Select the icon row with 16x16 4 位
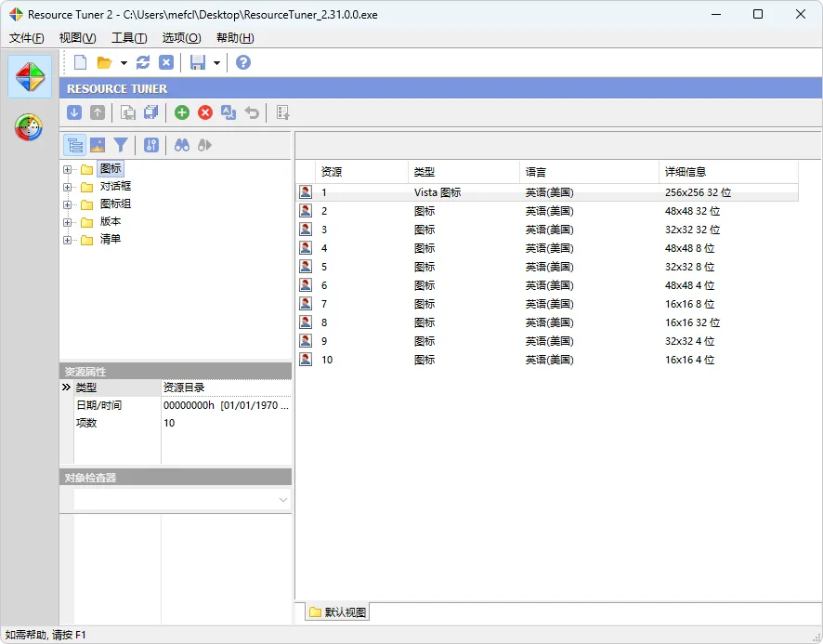The width and height of the screenshot is (823, 644). click(547, 360)
